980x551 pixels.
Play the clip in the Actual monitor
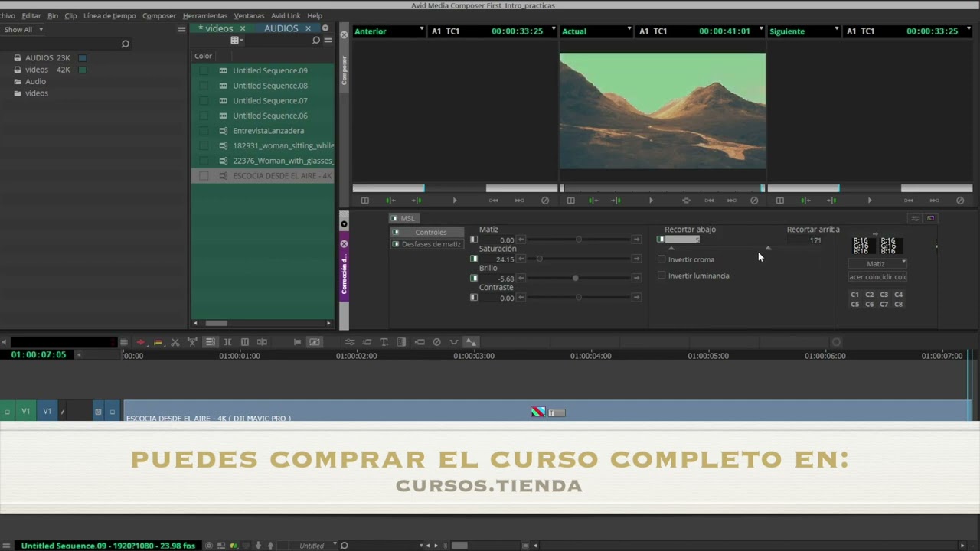651,201
